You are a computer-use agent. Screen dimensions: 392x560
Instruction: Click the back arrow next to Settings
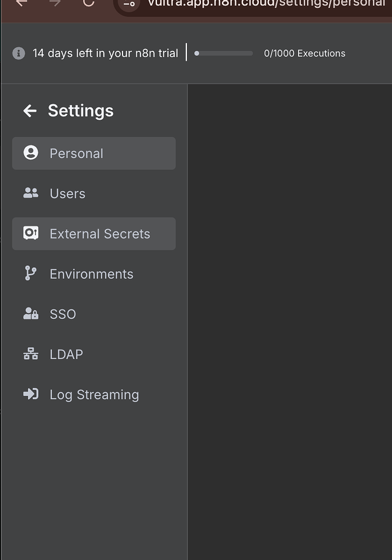[x=30, y=110]
